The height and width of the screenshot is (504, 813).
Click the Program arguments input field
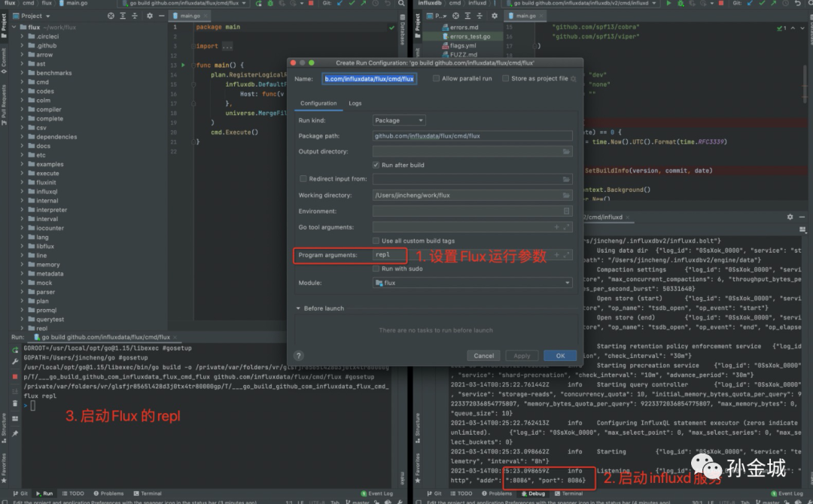pyautogui.click(x=389, y=255)
